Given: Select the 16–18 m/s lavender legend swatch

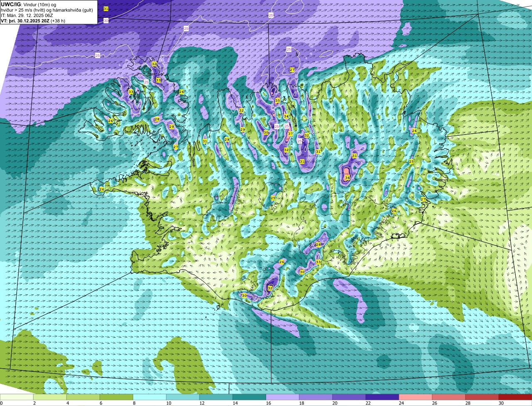Looking at the screenshot, I should click(283, 397).
